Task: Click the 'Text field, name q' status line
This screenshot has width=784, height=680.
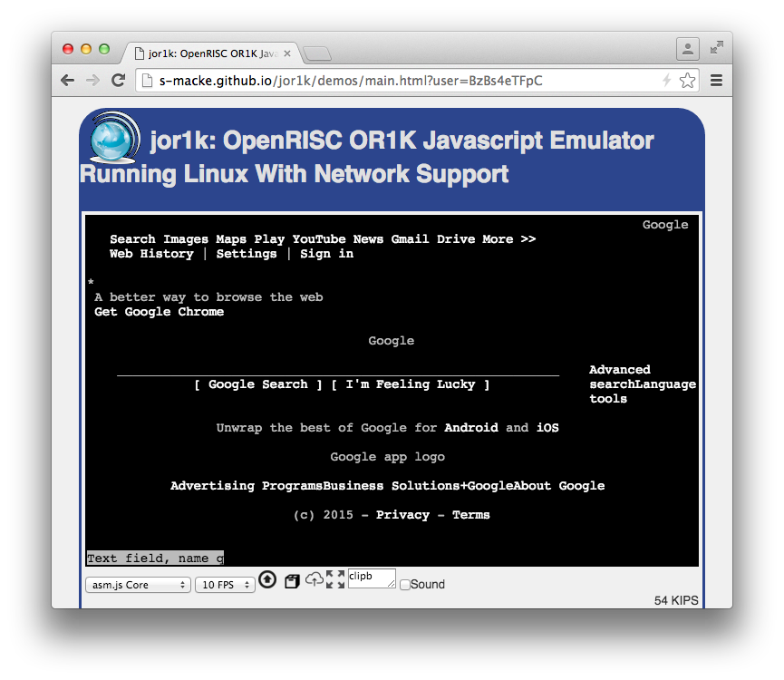Action: click(155, 558)
